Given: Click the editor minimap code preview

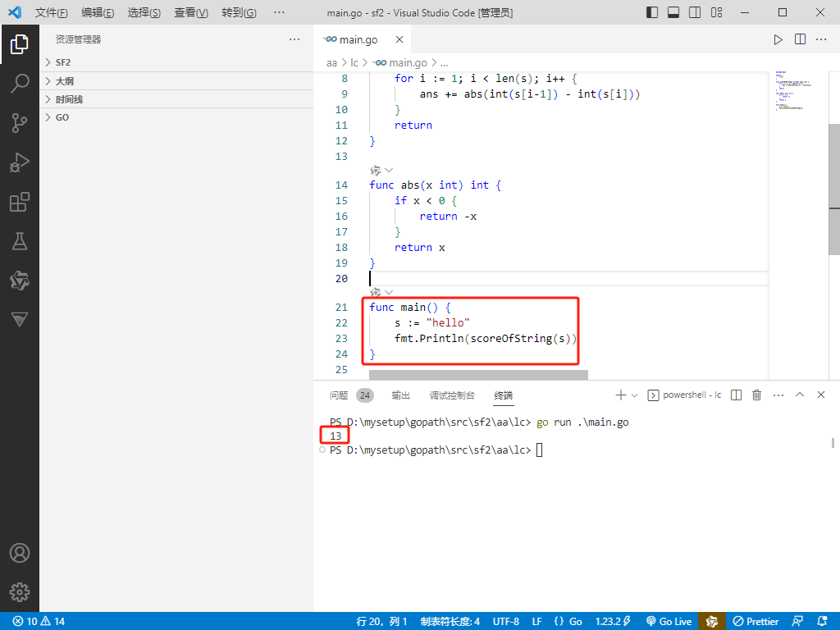Looking at the screenshot, I should pyautogui.click(x=793, y=90).
